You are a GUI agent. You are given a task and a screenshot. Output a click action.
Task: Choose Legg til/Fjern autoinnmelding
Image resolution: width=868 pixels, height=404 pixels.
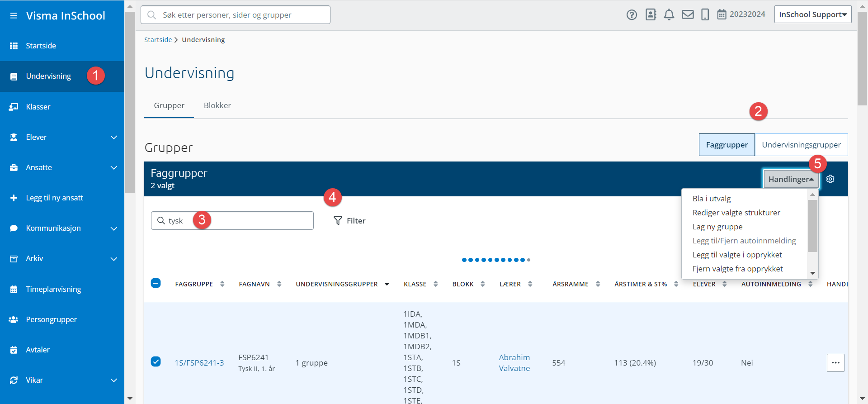744,241
